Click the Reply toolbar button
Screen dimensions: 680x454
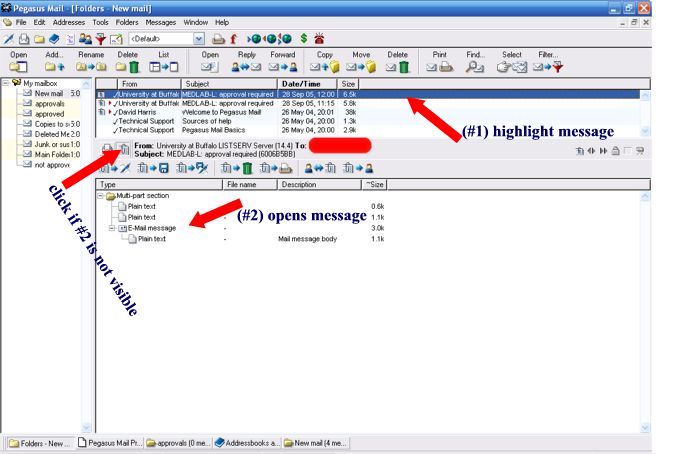(x=246, y=62)
